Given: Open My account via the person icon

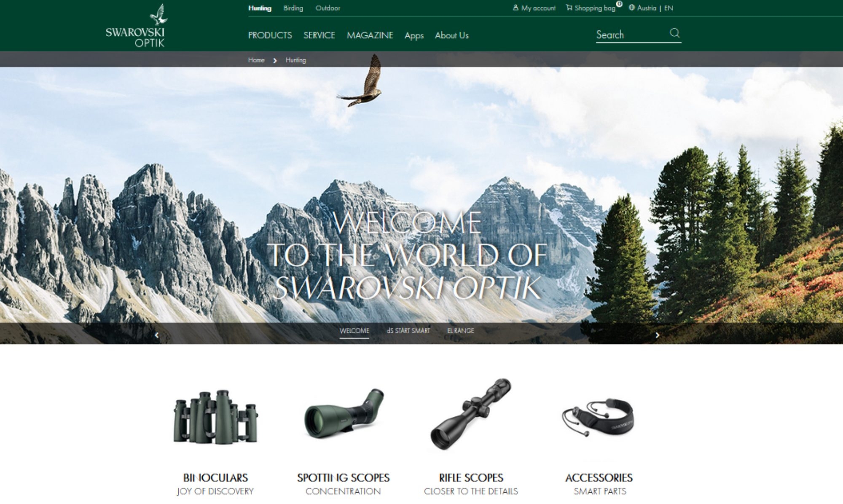Looking at the screenshot, I should click(516, 8).
